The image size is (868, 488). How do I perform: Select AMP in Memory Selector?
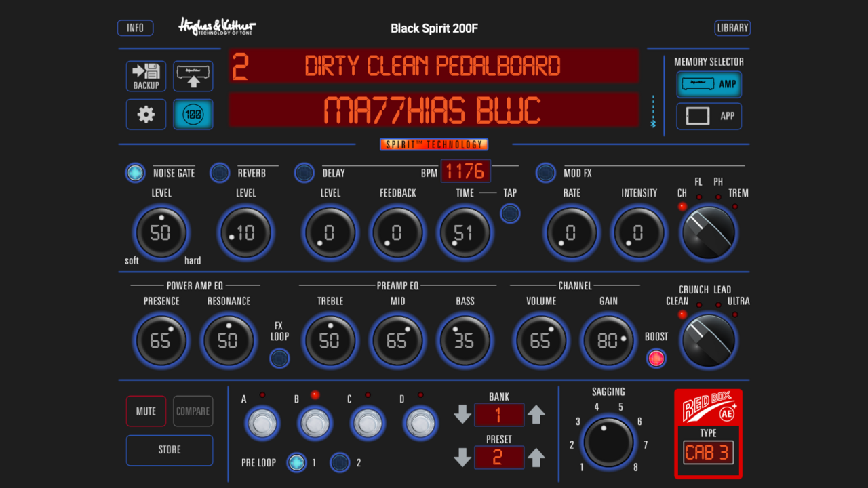click(709, 85)
